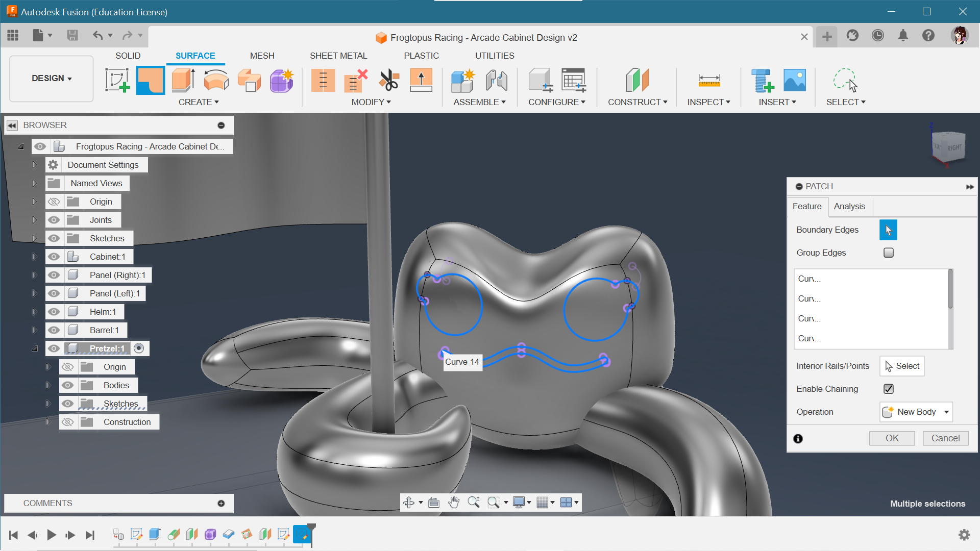Toggle visibility of Panel (Right):1

pos(54,275)
